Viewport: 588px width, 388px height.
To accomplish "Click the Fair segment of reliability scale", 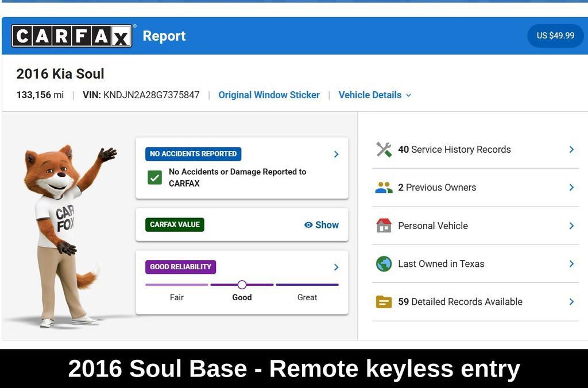I will 177,285.
